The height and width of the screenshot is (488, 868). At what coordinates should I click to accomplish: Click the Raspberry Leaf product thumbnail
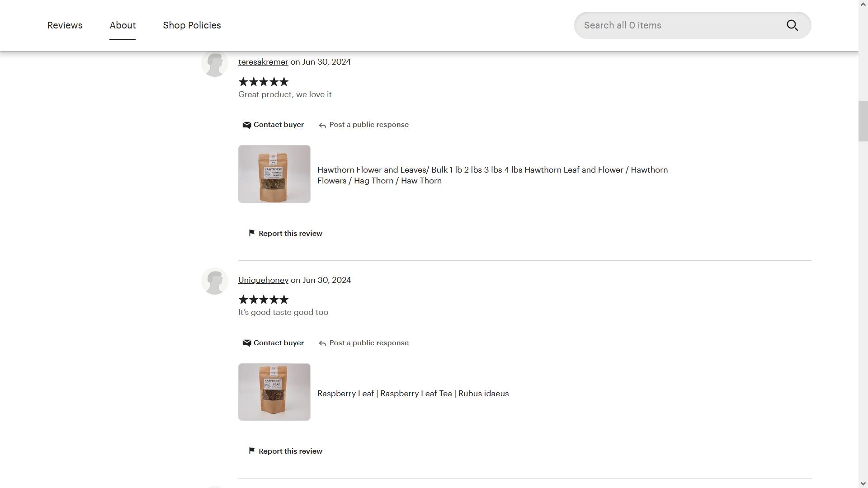click(274, 392)
